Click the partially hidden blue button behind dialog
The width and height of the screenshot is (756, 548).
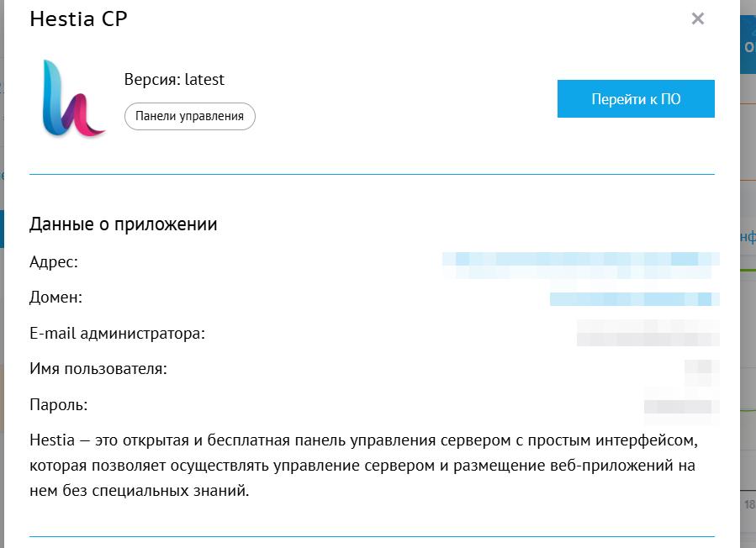(x=748, y=46)
